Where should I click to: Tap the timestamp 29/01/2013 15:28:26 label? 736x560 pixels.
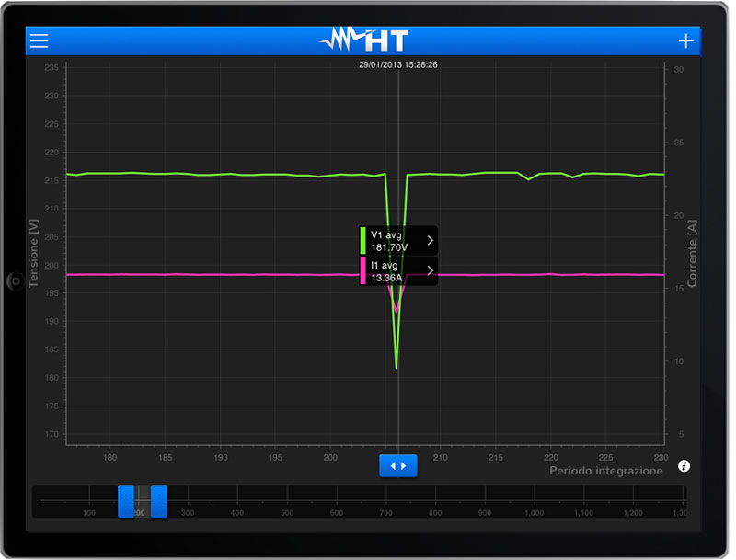(x=397, y=65)
